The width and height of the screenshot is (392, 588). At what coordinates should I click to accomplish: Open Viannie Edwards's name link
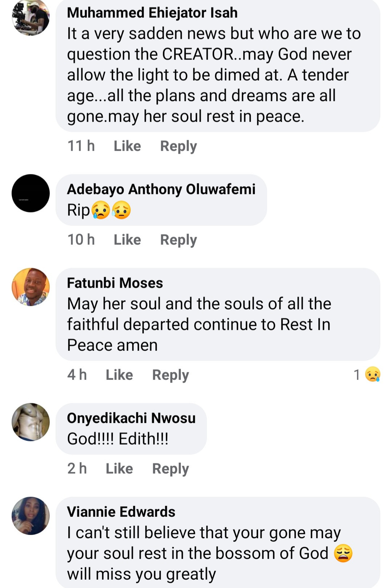pos(121,512)
